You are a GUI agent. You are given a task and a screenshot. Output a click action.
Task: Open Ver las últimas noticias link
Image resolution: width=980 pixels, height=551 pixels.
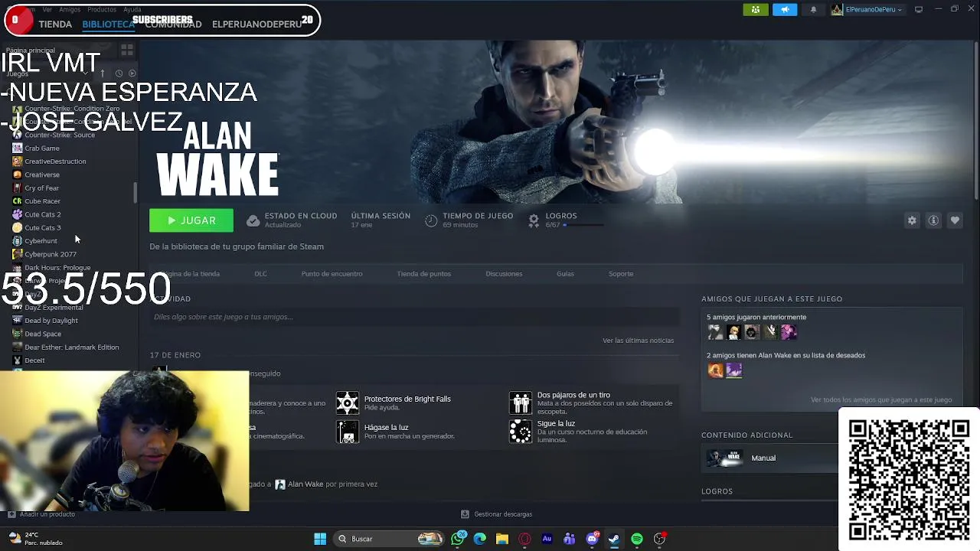(638, 341)
